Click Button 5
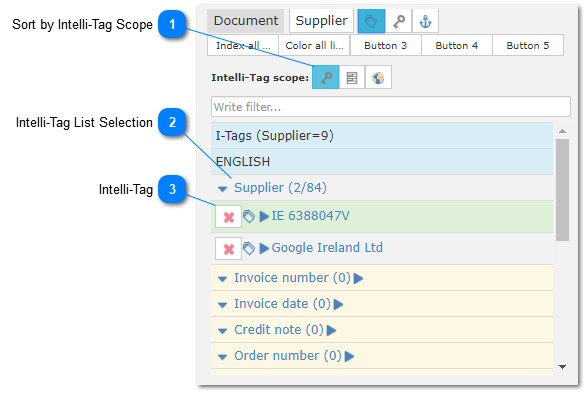 528,46
